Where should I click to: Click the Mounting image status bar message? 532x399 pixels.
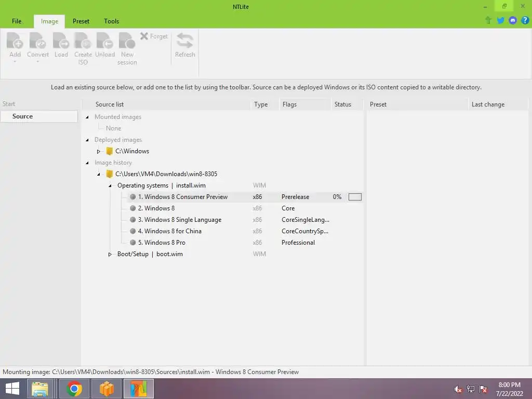(x=151, y=372)
